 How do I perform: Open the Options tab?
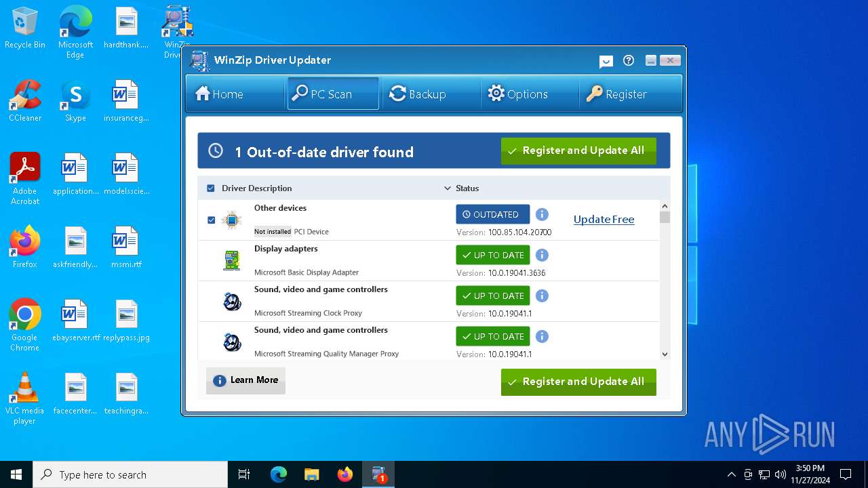pyautogui.click(x=528, y=94)
